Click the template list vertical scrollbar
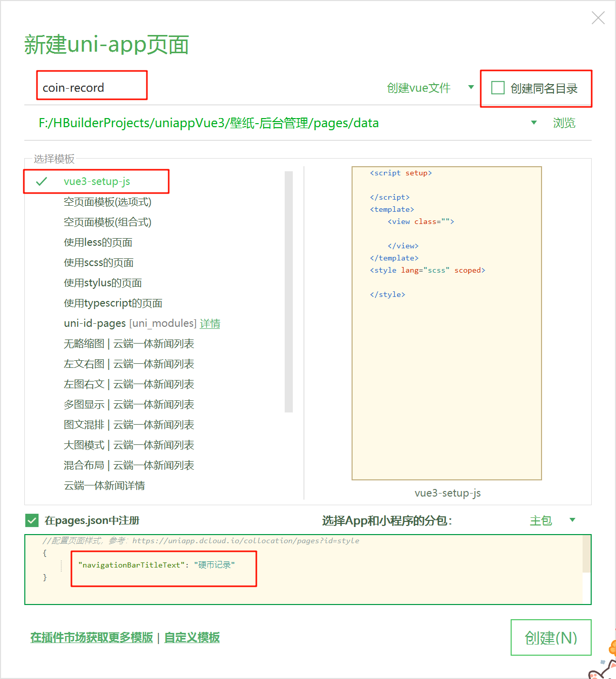This screenshot has height=679, width=616. pos(289,292)
